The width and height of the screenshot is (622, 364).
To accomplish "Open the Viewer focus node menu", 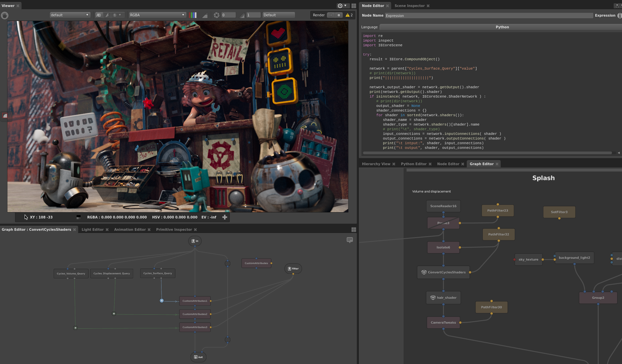I will click(x=342, y=6).
